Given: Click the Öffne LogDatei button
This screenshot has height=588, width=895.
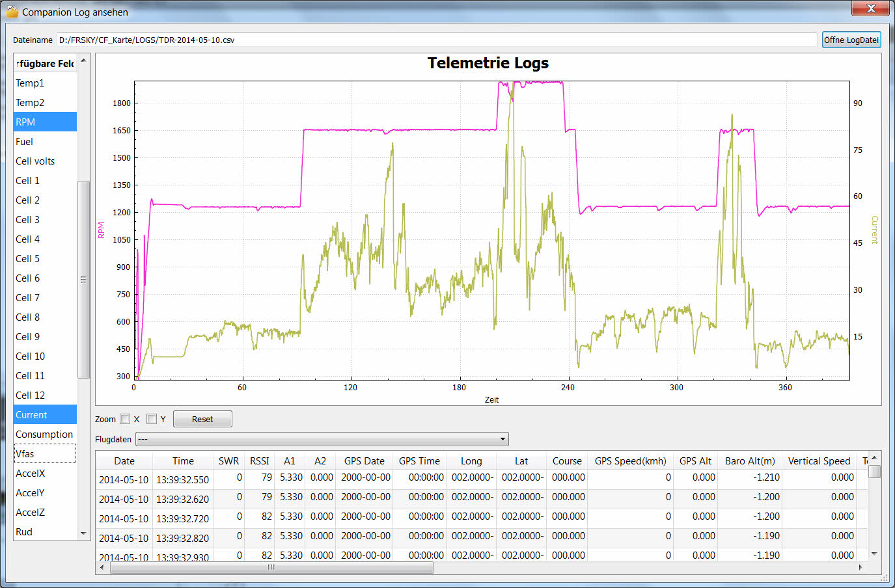Looking at the screenshot, I should pos(851,40).
